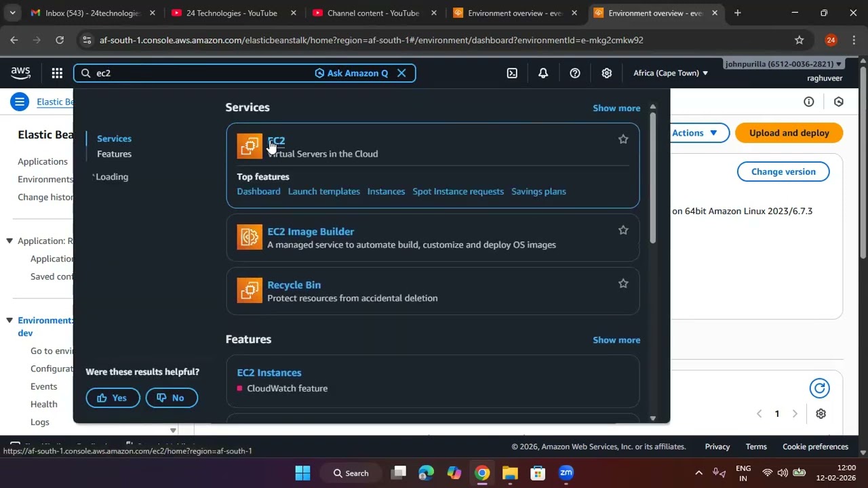The image size is (868, 488).
Task: Open the EC2 service result link
Action: 276,141
